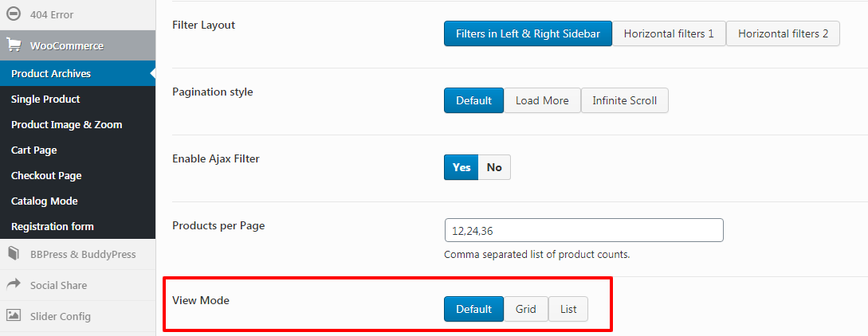This screenshot has height=336, width=868.
Task: Disable Ajax Filter with No
Action: point(494,167)
